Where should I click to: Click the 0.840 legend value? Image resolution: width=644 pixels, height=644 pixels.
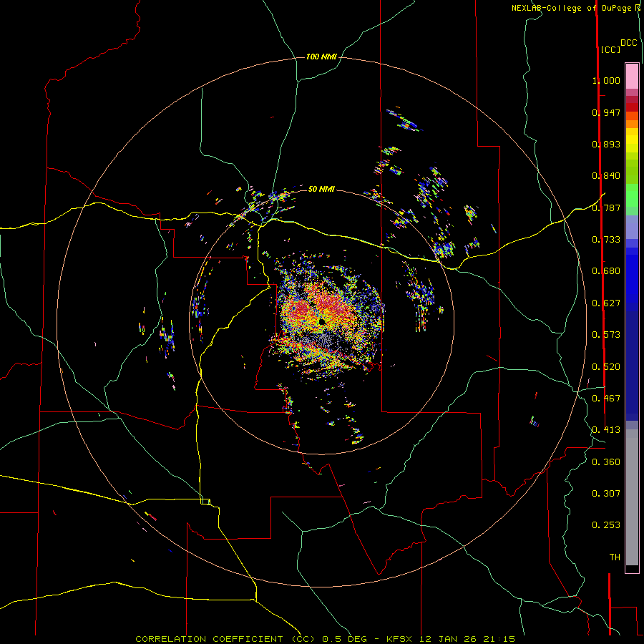pyautogui.click(x=606, y=176)
